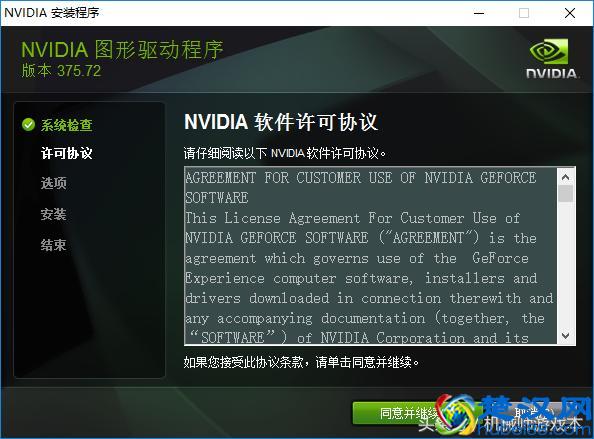Image resolution: width=594 pixels, height=439 pixels.
Task: Click the scroll-up arrow of license text
Action: tap(566, 177)
